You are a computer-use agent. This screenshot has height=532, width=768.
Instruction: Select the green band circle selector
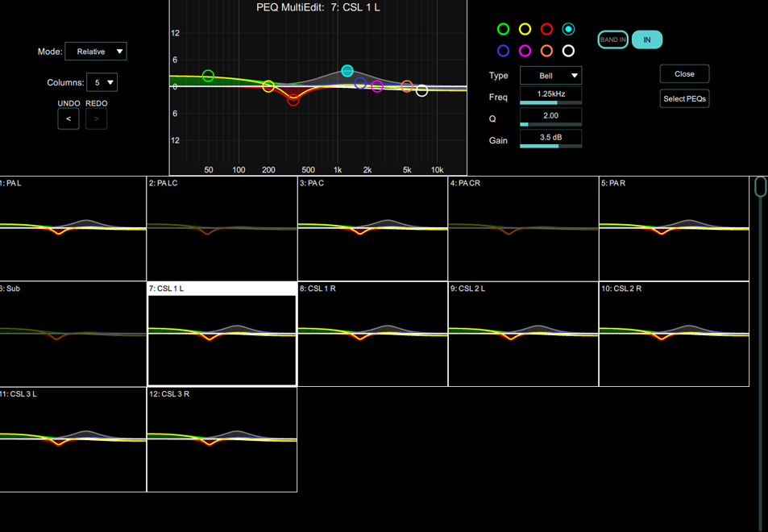(x=503, y=29)
